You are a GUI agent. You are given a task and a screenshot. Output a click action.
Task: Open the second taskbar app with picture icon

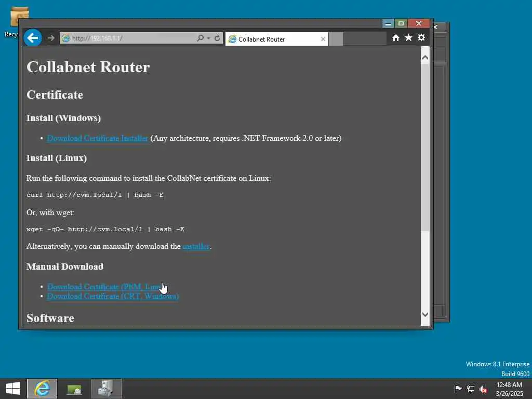click(x=74, y=389)
